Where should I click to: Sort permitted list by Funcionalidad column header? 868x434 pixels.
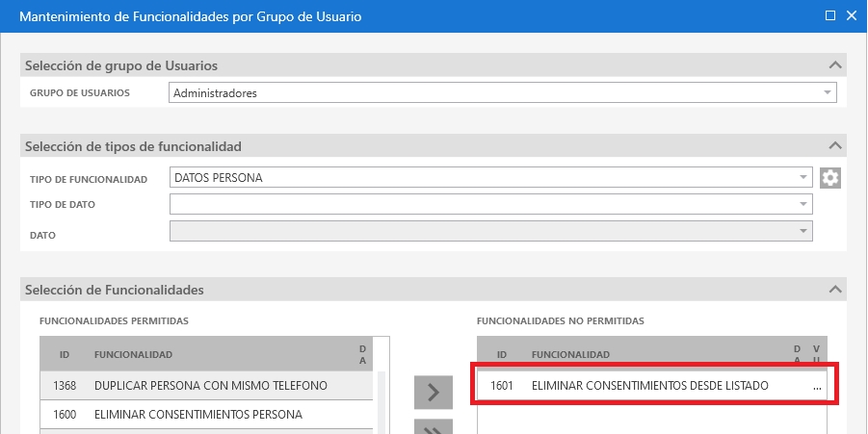click(x=133, y=354)
